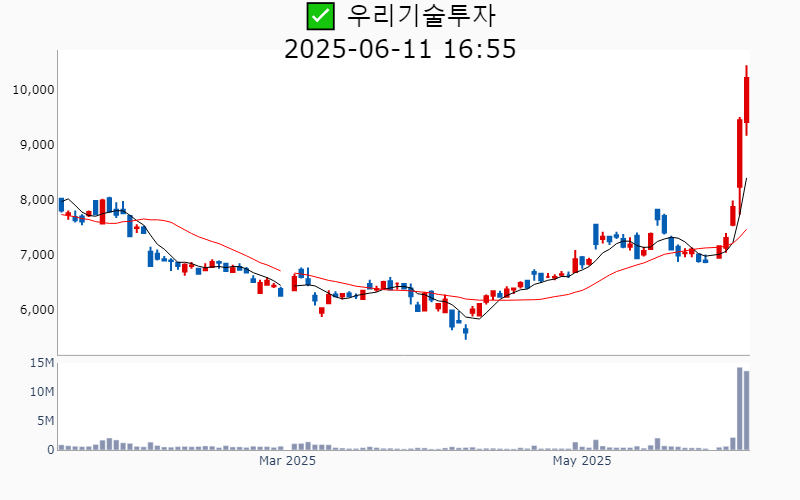The width and height of the screenshot is (800, 500).
Task: Click the Mar 2025 date axis label
Action: pos(287,461)
